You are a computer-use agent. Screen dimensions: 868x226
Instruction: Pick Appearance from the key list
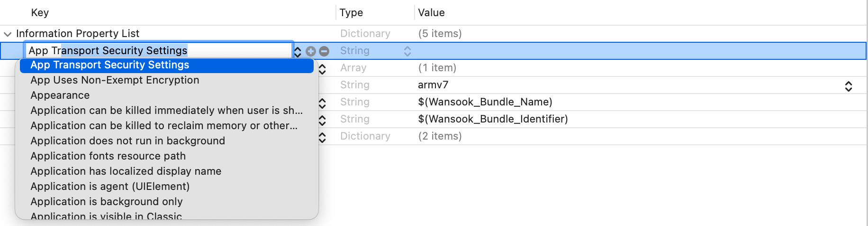60,95
